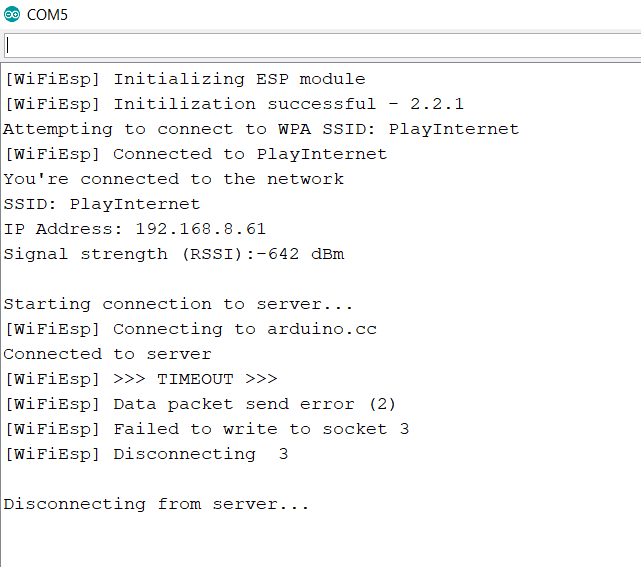This screenshot has height=567, width=641.
Task: Click the '[WiFiEsp] Connected to PlayInternet' line
Action: coord(195,155)
